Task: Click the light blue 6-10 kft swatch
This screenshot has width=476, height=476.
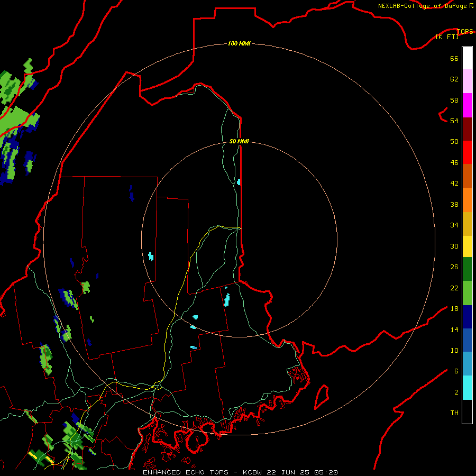Action: tap(467, 363)
